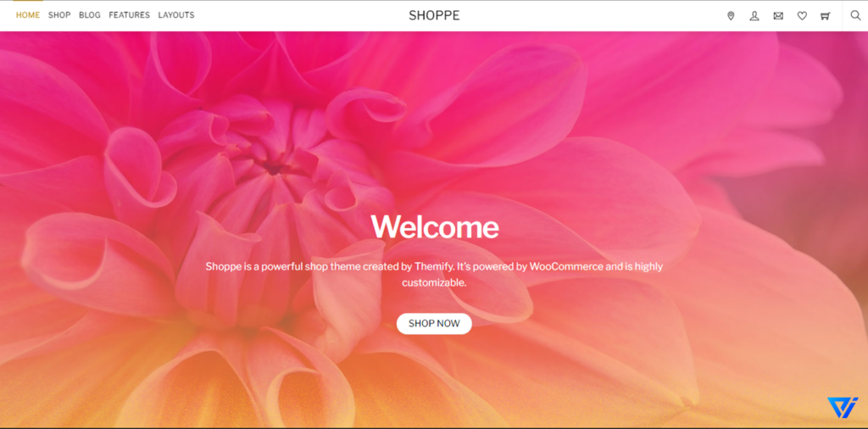Image resolution: width=868 pixels, height=429 pixels.
Task: Open the store location pin icon
Action: pyautogui.click(x=731, y=16)
